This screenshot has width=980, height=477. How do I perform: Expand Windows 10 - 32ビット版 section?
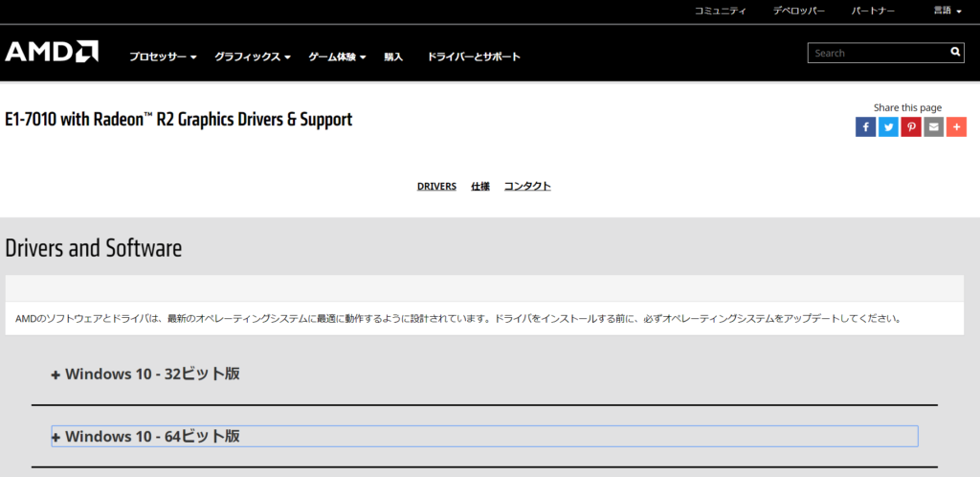click(145, 374)
